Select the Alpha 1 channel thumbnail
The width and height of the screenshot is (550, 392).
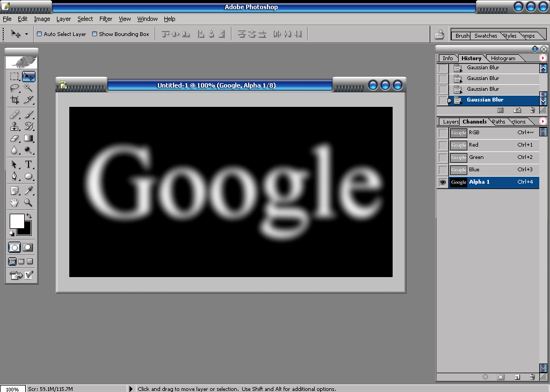tap(459, 183)
